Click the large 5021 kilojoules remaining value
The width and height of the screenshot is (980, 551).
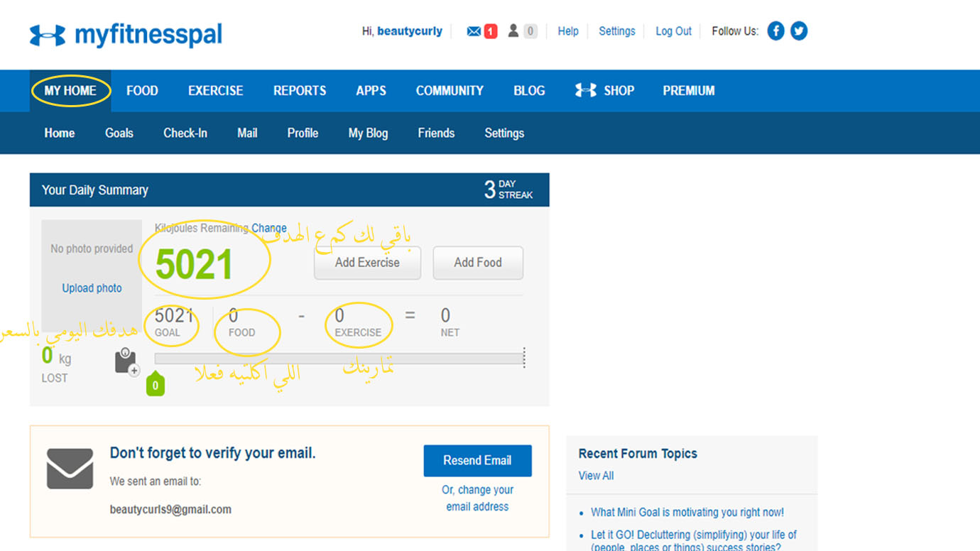click(194, 264)
